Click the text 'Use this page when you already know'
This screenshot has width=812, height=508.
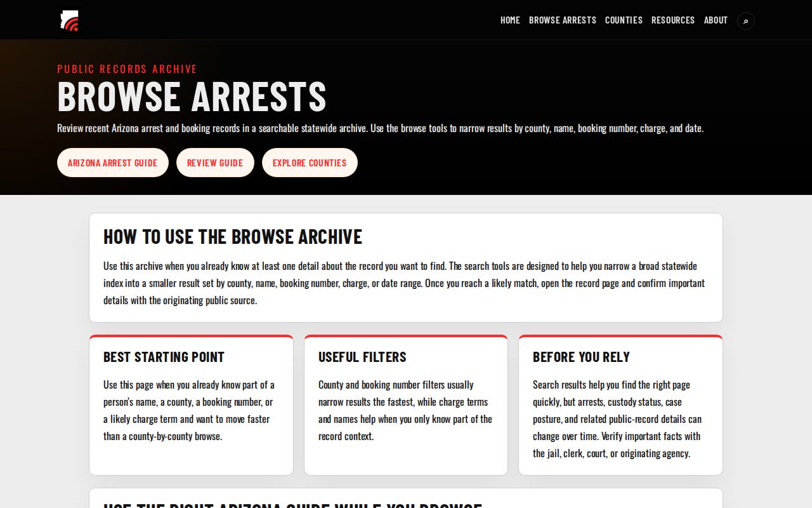click(x=190, y=410)
